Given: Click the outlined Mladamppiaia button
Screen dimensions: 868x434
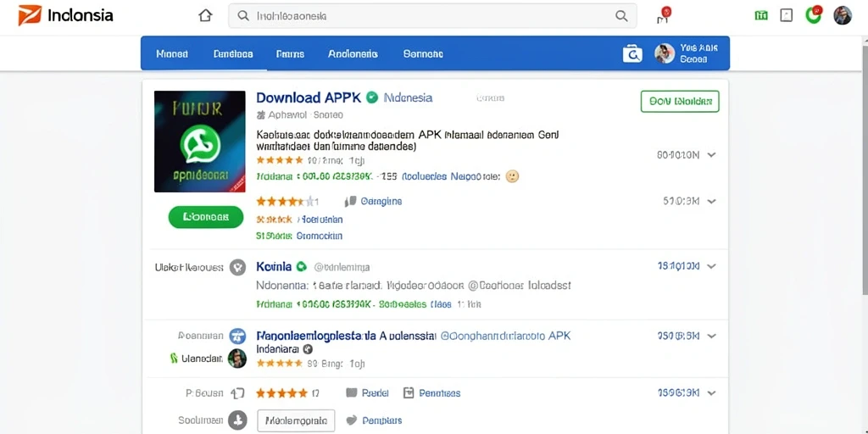Looking at the screenshot, I should click(x=296, y=420).
